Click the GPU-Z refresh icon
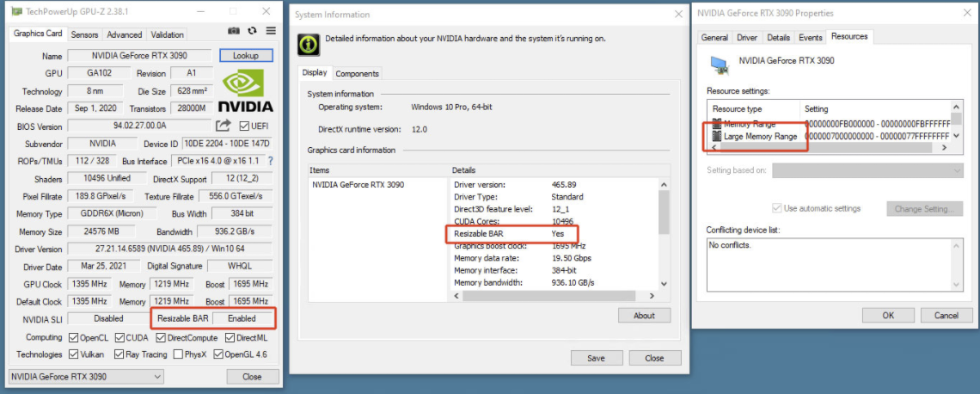 [252, 31]
